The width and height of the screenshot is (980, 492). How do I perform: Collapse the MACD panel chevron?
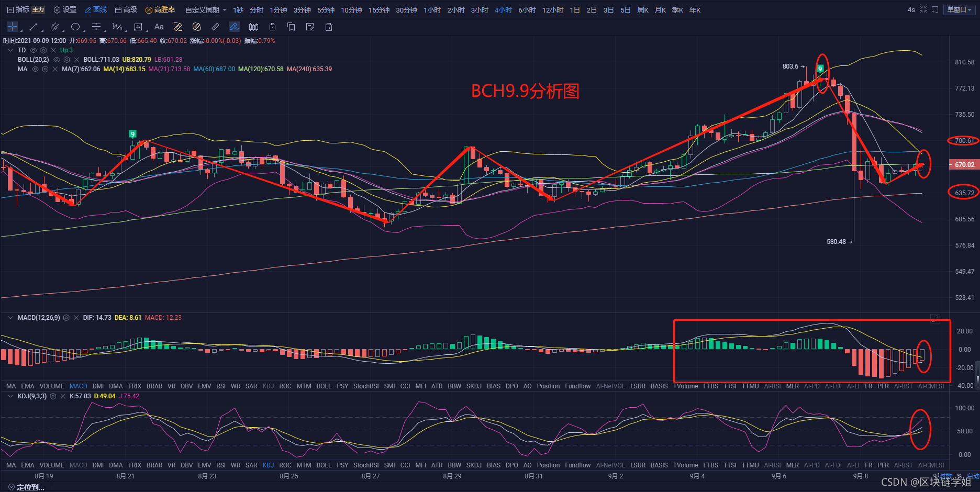(x=10, y=318)
